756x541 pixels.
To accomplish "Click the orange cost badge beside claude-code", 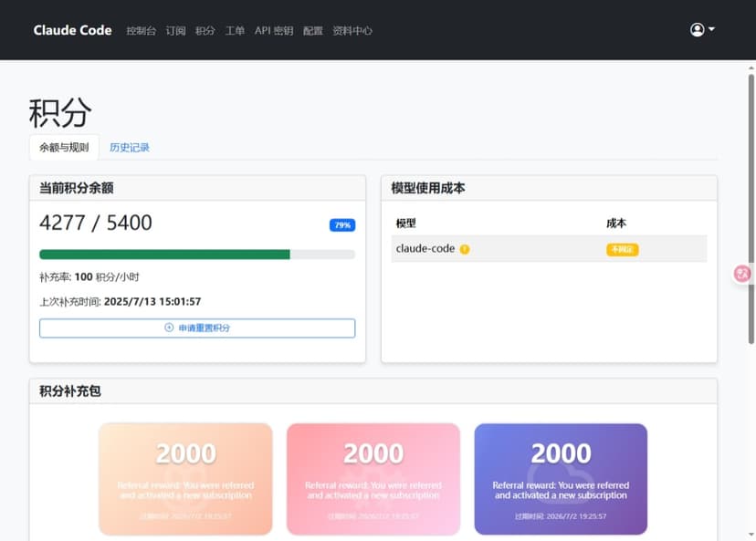I will coord(621,248).
